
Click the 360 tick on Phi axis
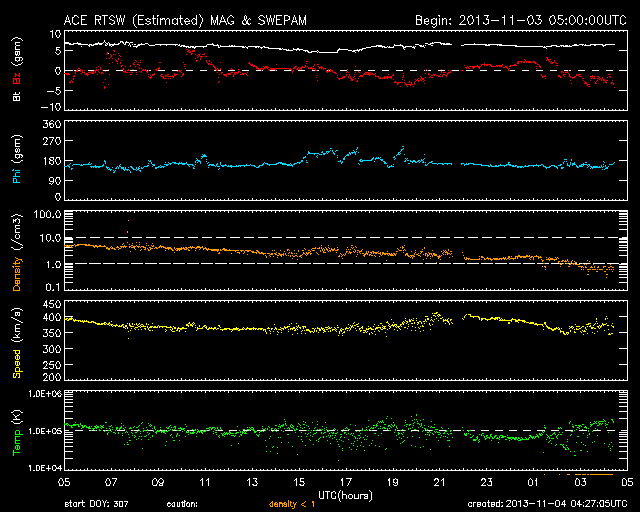(51, 124)
